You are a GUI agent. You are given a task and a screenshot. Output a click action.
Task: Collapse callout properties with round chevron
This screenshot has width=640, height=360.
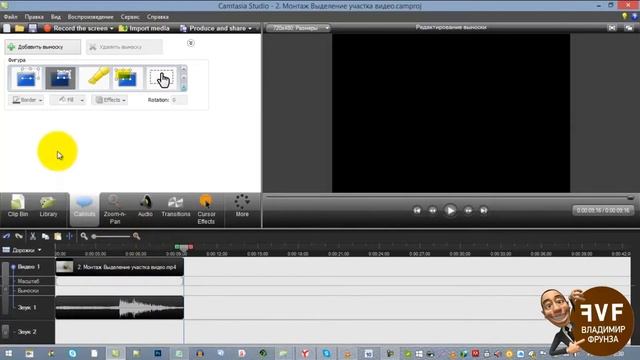[x=191, y=43]
